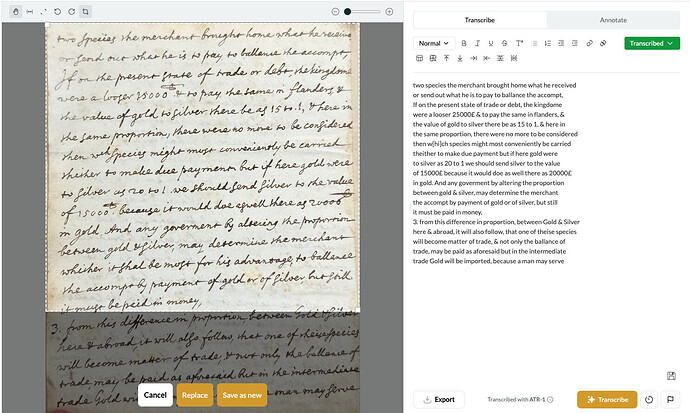Switch to the Annotate tab

point(613,19)
